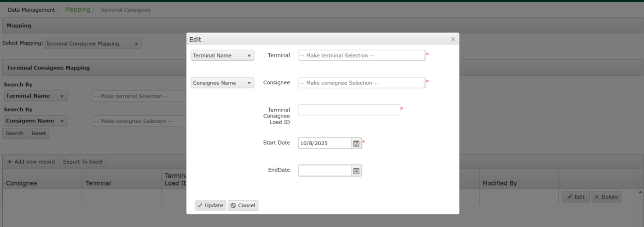Go to Mapping breadcrumb link

tap(77, 10)
